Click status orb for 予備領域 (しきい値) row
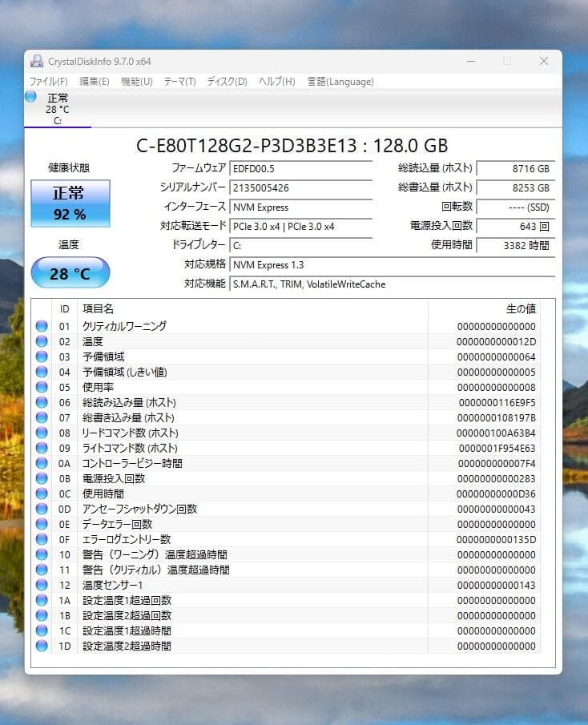Image resolution: width=588 pixels, height=725 pixels. (42, 372)
